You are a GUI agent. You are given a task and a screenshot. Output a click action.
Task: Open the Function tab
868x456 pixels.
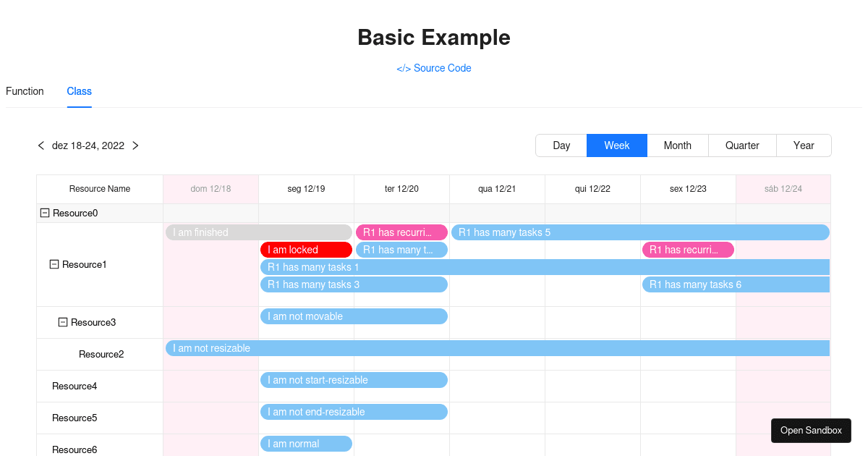click(x=25, y=91)
